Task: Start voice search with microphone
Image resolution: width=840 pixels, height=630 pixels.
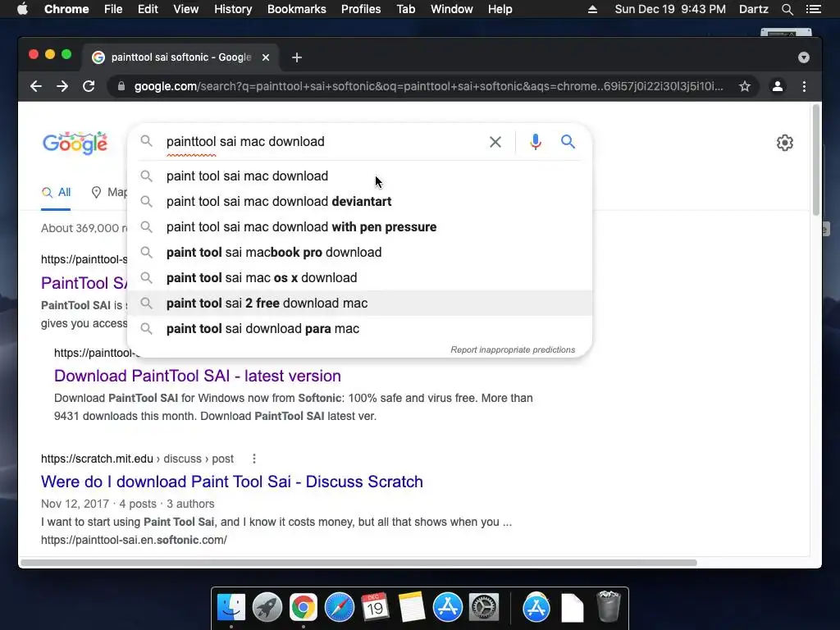Action: click(535, 142)
